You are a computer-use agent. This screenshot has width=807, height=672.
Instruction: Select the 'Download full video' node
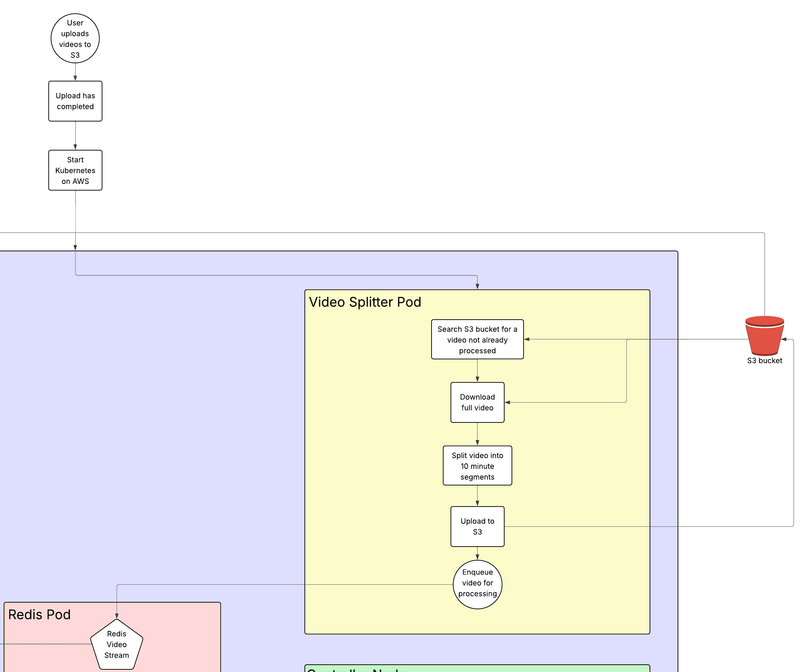477,402
